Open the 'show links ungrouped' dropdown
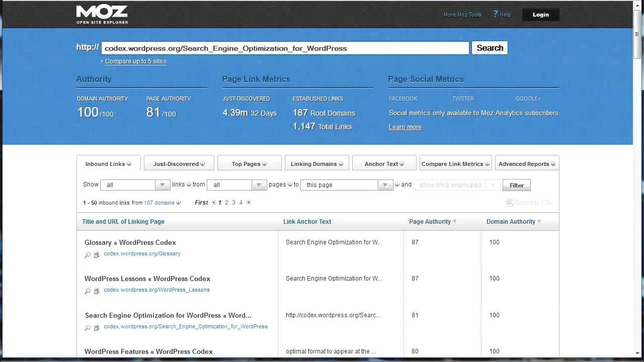 [457, 185]
